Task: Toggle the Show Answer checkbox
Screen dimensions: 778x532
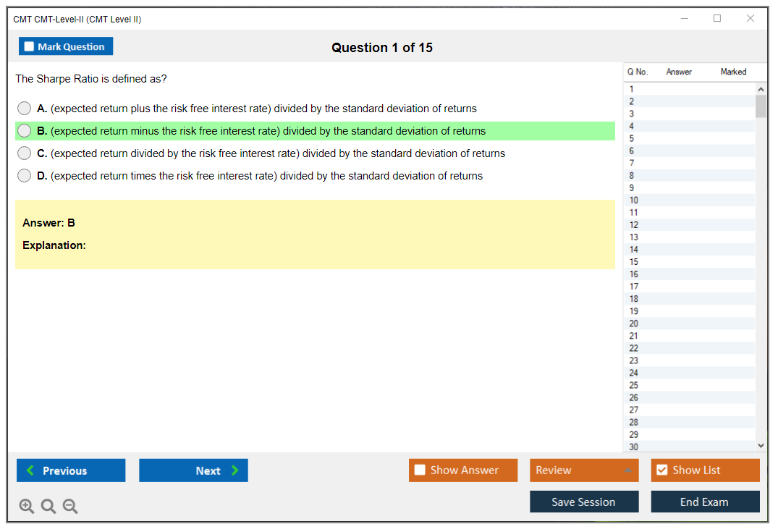Action: pos(420,470)
